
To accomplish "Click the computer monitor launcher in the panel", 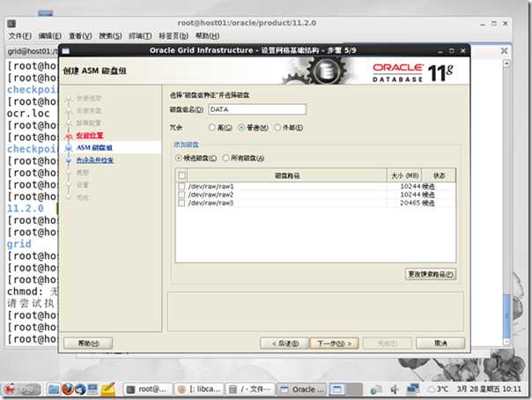I will coord(92,389).
